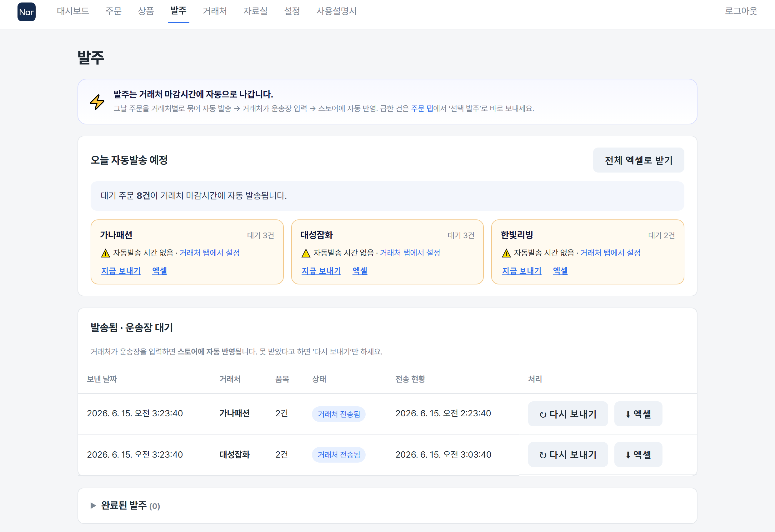Click 엑셀 link in the 가나패션 card
775x532 pixels.
160,271
